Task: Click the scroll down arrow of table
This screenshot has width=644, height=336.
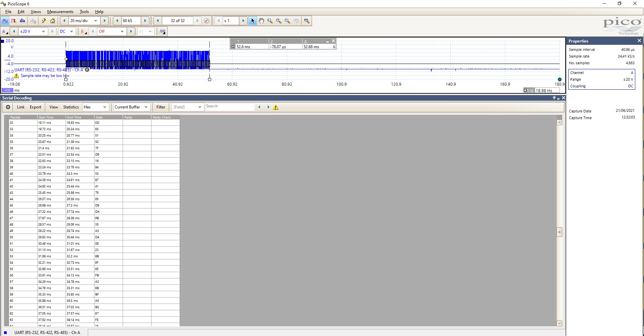Action: (559, 323)
